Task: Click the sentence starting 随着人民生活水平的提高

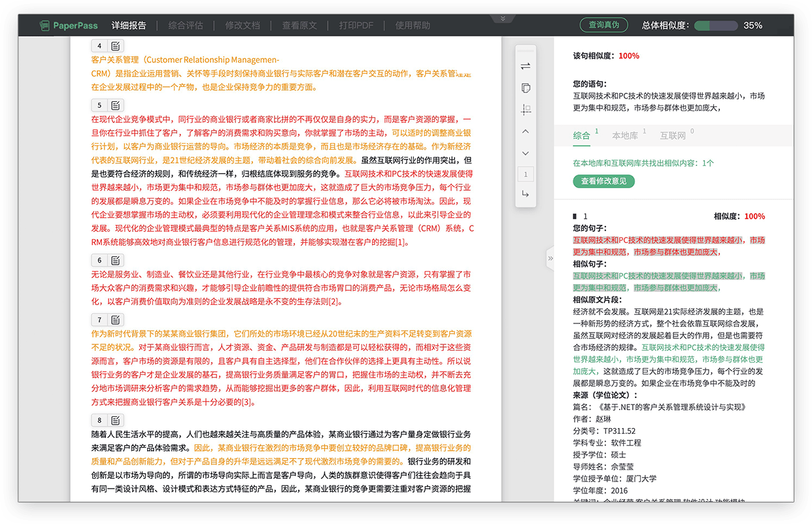Action: coord(281,440)
